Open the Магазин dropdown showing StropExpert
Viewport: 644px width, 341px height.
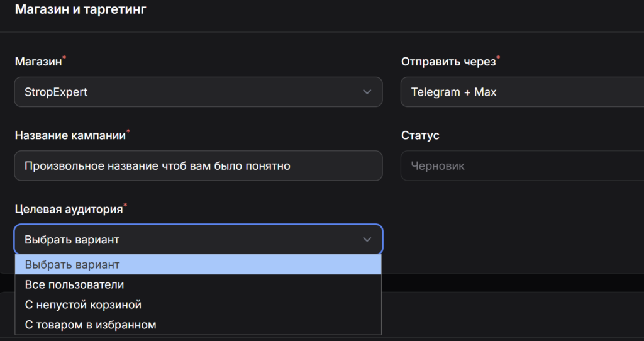(x=189, y=92)
